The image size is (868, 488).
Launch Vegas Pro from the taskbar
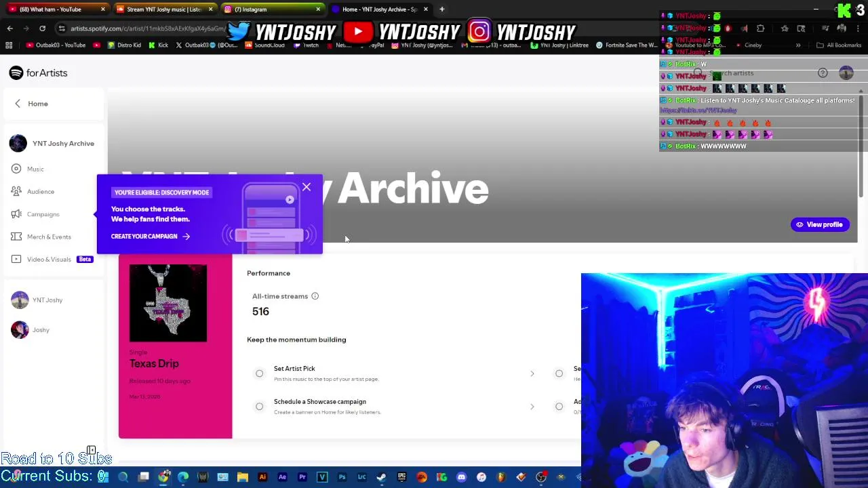[x=322, y=477]
